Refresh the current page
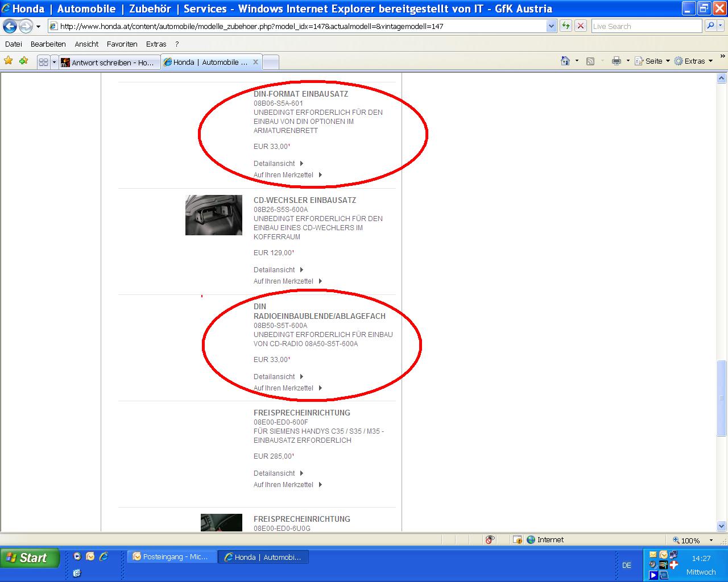 pos(565,26)
